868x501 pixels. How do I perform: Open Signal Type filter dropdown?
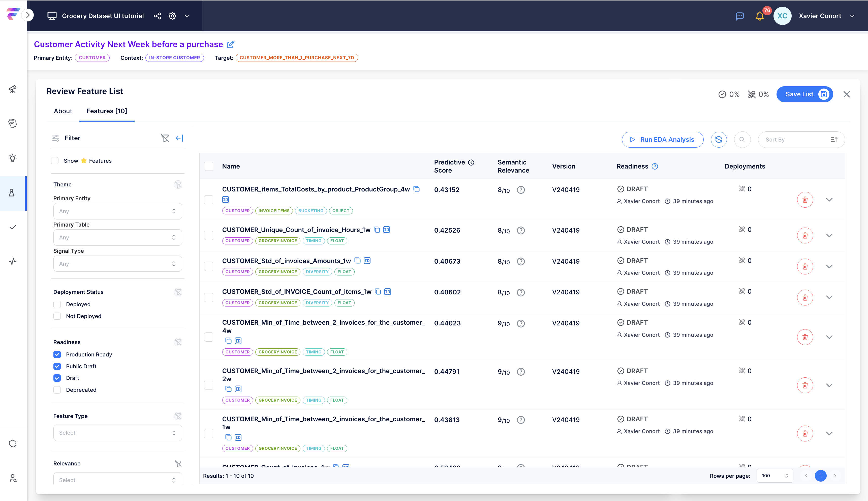117,264
